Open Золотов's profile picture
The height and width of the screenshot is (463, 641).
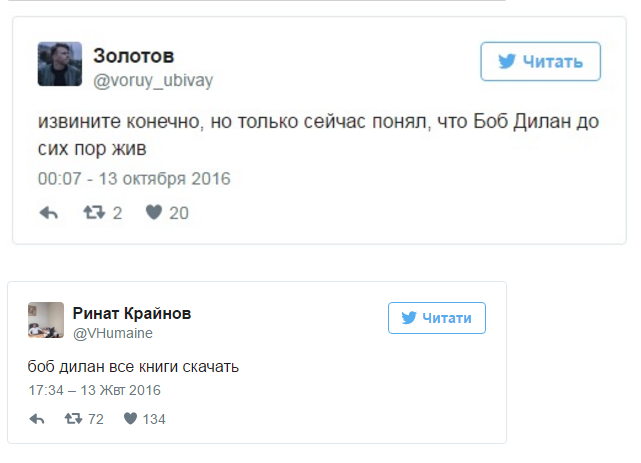59,64
